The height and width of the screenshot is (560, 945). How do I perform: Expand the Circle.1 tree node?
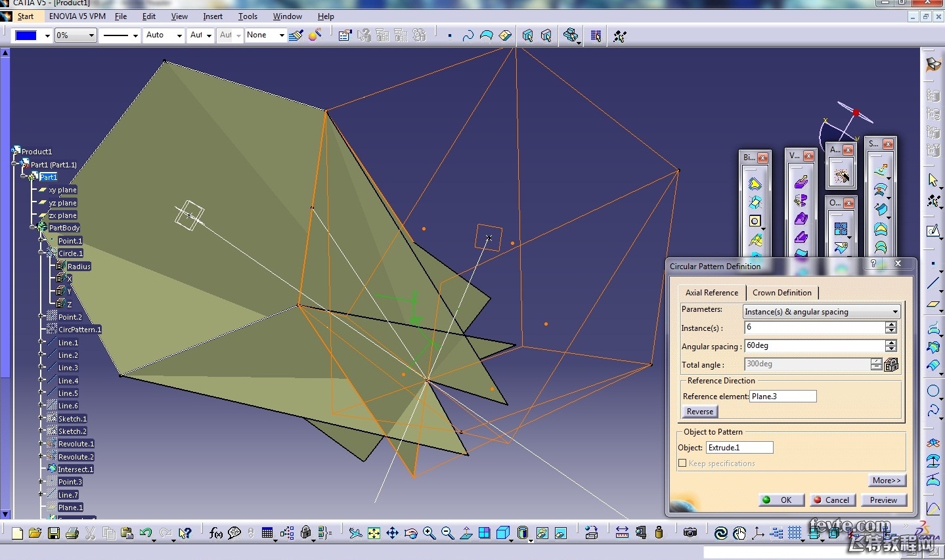[x=41, y=253]
